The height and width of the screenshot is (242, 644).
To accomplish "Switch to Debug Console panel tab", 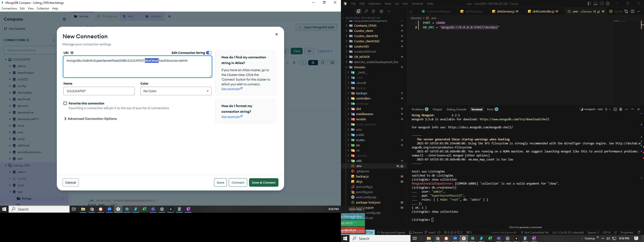I will [456, 109].
